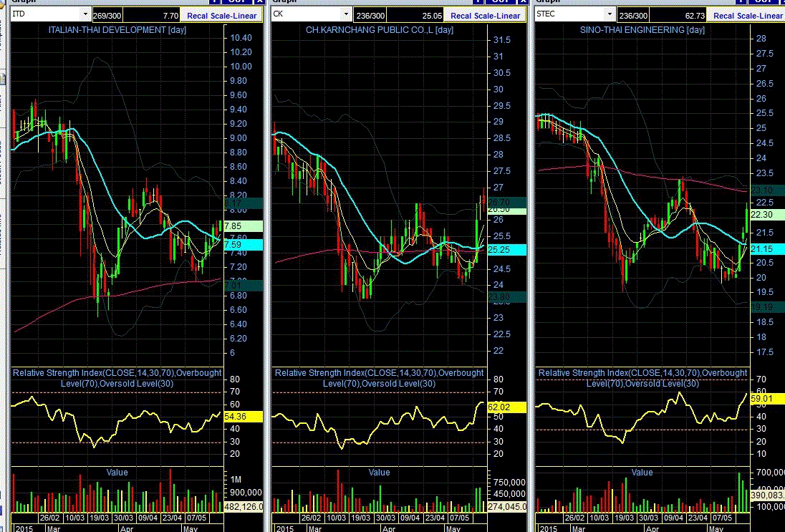Click the 59.01 RSI value on STEC chart
The height and width of the screenshot is (532, 785).
click(x=768, y=399)
